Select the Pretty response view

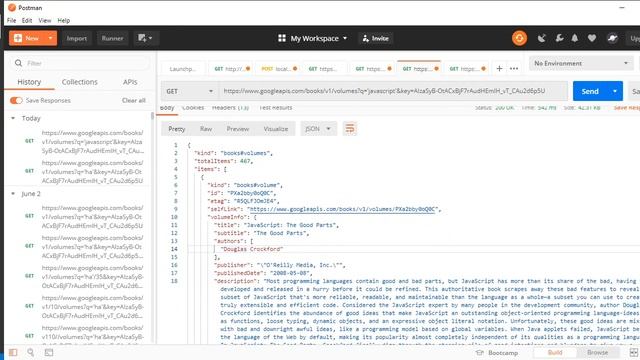pos(177,129)
